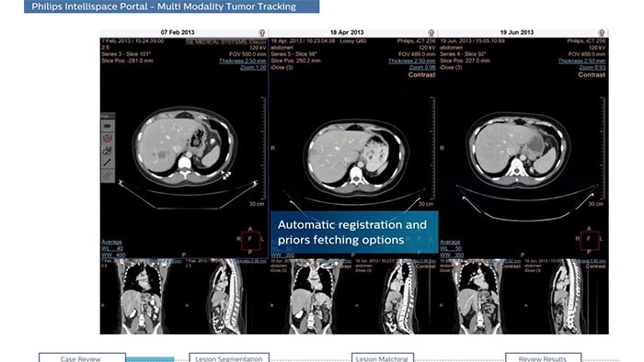Viewport: 644px width, 362px height.
Task: Click the 30 cm scale ruler in the 19 Jun view
Action: click(602, 148)
